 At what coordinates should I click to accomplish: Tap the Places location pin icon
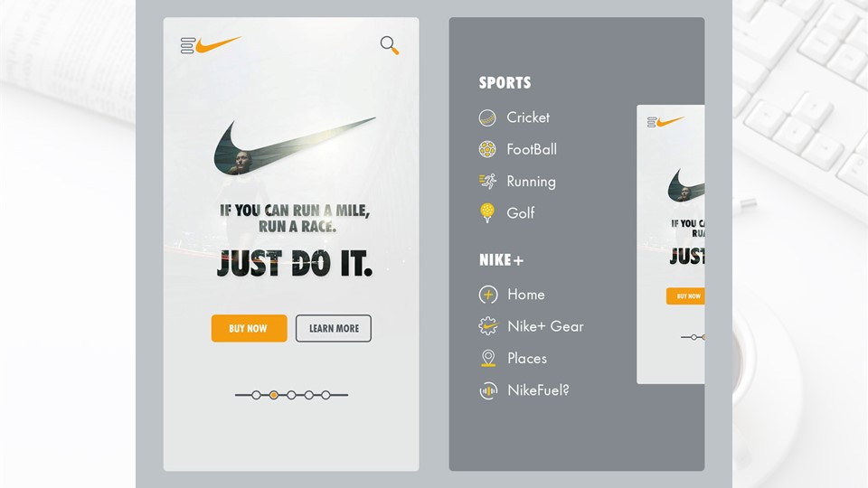pos(487,358)
